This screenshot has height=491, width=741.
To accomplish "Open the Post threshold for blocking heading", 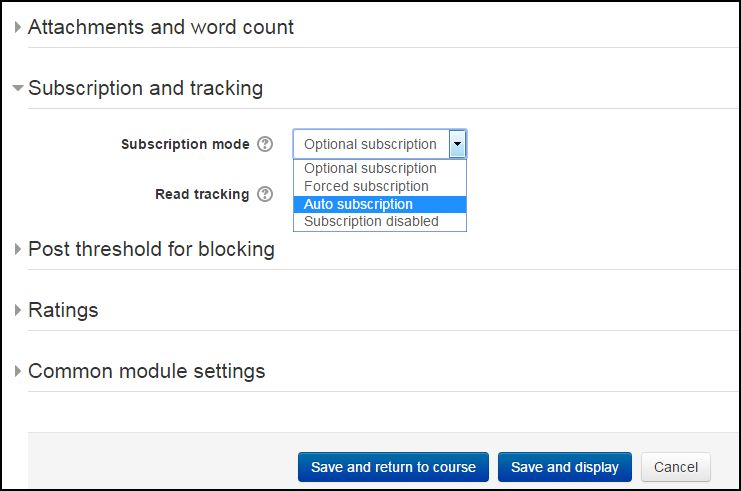I will coord(151,249).
